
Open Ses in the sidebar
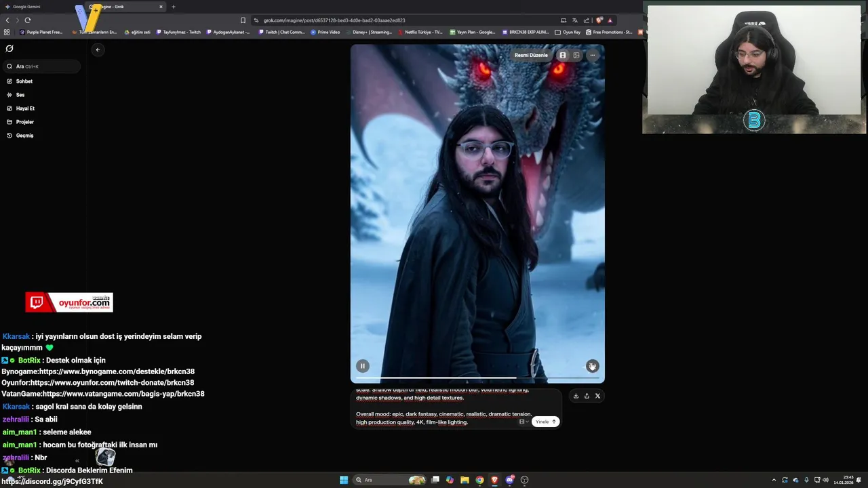pos(20,95)
